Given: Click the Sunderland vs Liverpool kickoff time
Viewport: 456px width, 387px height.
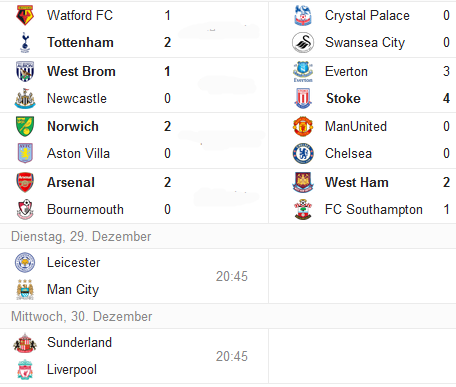Looking at the screenshot, I should pyautogui.click(x=232, y=356).
